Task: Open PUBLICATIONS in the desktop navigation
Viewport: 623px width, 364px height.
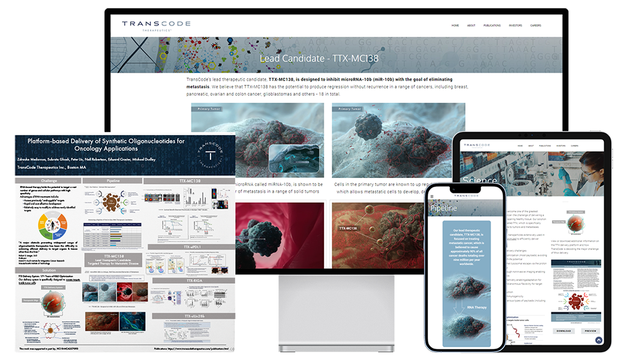Action: [x=492, y=26]
